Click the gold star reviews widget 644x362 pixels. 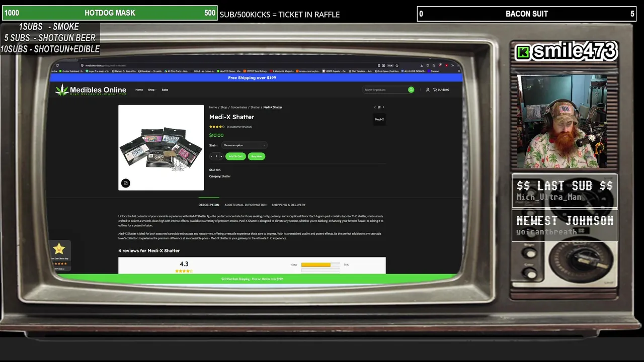(59, 256)
